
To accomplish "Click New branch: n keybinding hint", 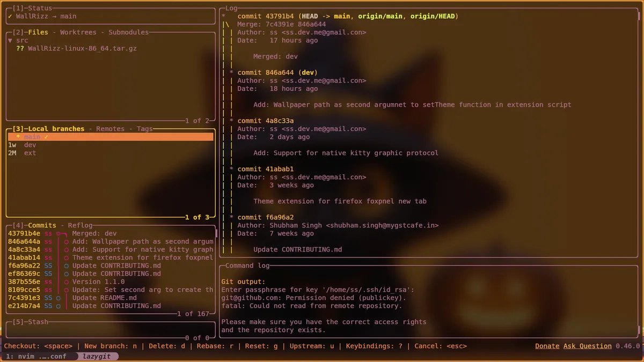I will point(111,346).
